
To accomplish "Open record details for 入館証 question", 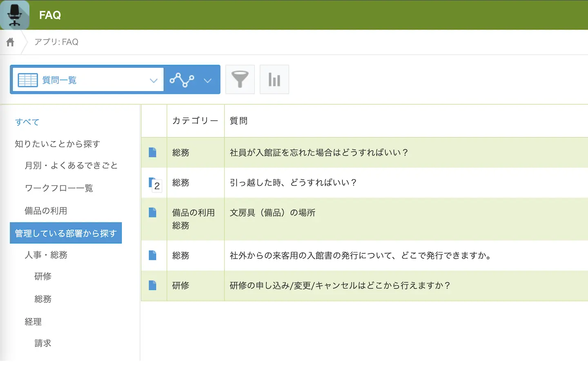I will (153, 153).
